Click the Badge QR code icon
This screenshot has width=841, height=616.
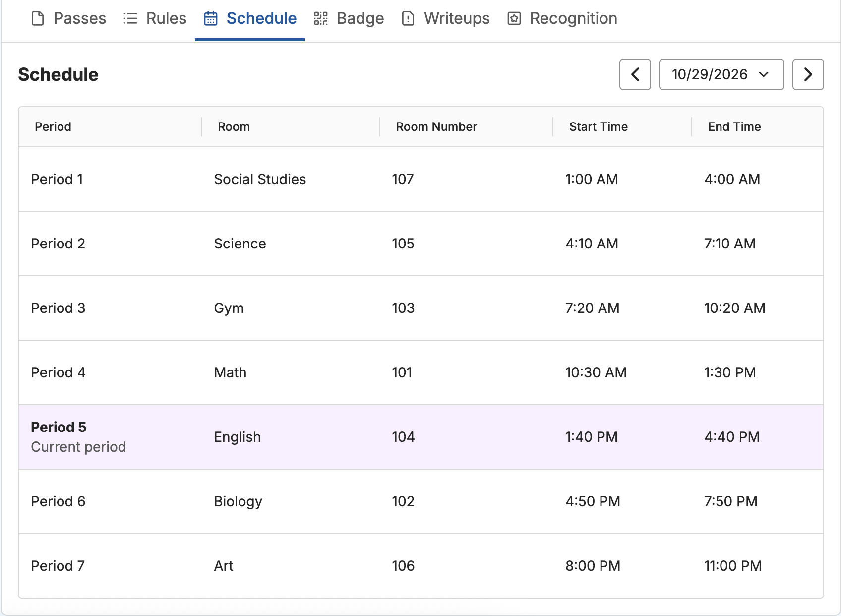[321, 19]
